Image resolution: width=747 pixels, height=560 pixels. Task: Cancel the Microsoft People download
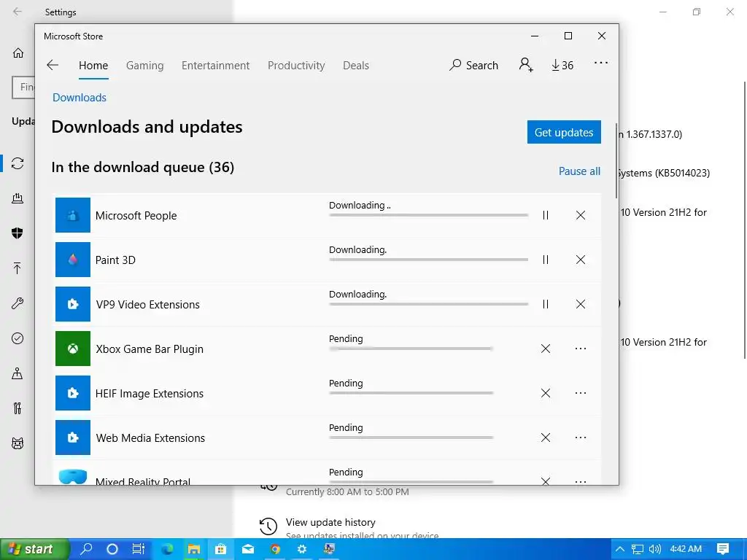[x=580, y=215]
